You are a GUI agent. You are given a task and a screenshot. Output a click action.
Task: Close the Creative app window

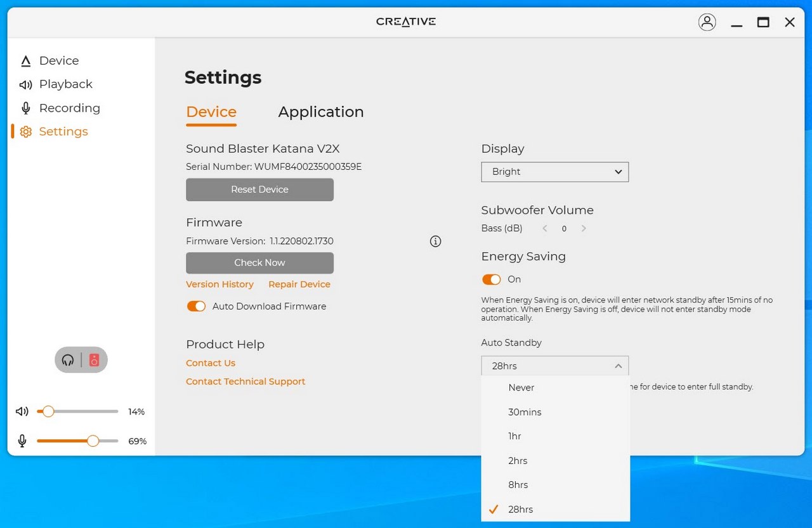click(790, 22)
